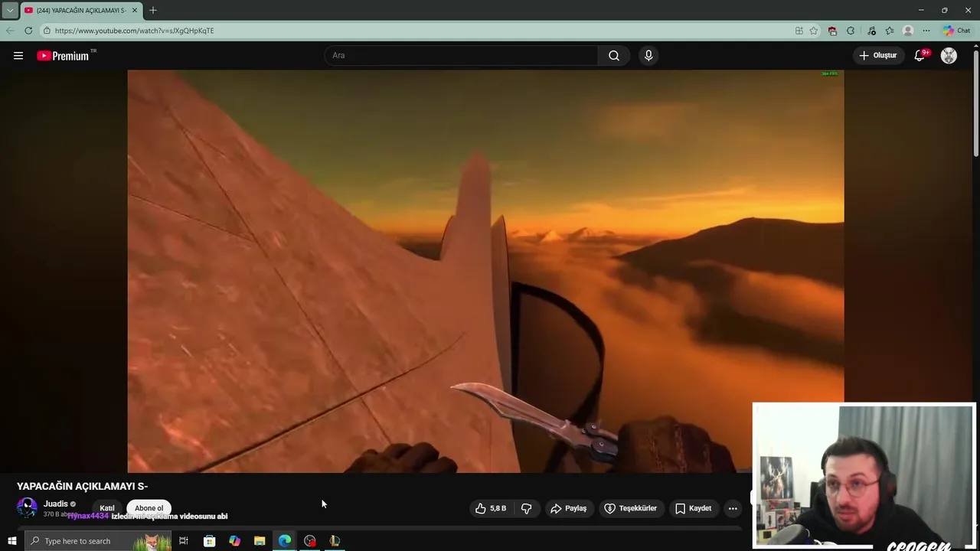Viewport: 980px width, 551px height.
Task: Share the video via Paylaş
Action: coord(568,508)
